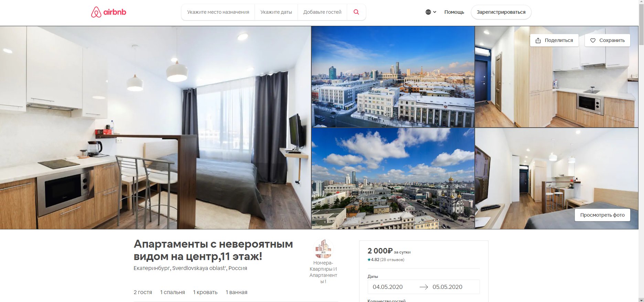The height and width of the screenshot is (302, 644).
Task: Click the Airbnb logo
Action: pos(109,12)
